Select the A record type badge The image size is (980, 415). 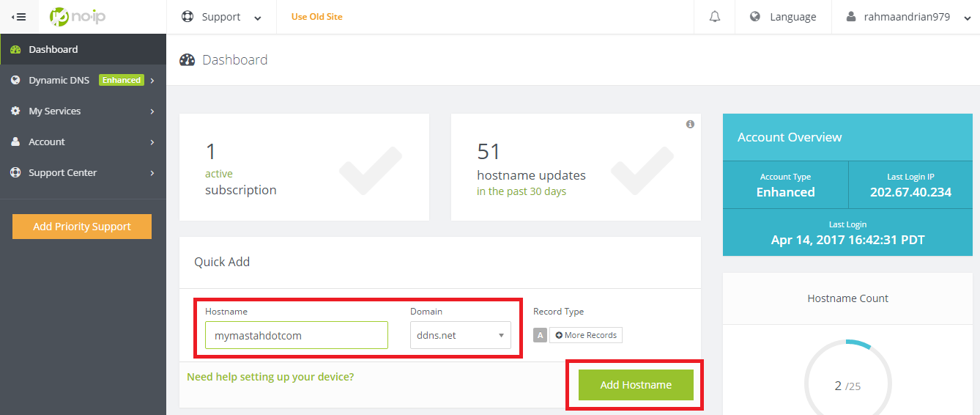[x=541, y=335]
